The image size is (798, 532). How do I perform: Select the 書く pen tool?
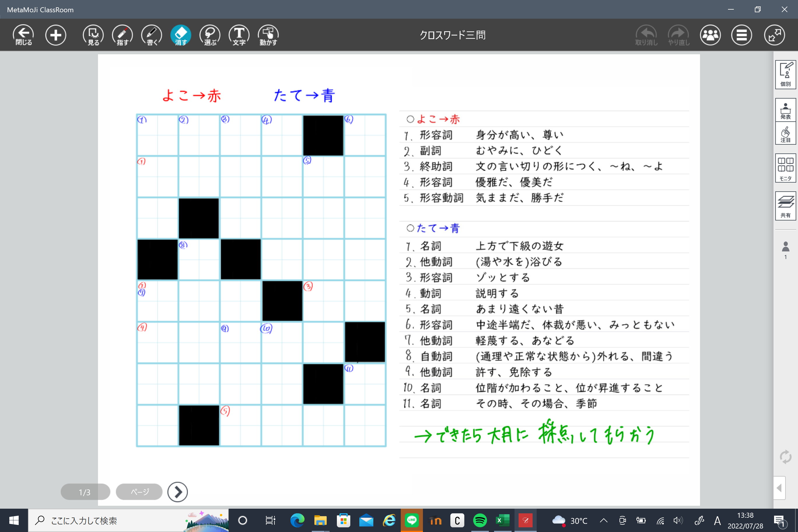152,35
